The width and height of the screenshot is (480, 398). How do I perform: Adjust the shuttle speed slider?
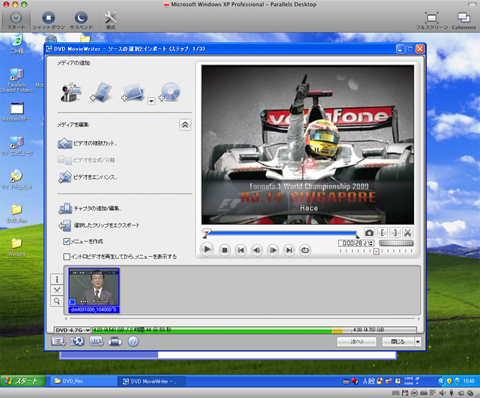(x=396, y=243)
